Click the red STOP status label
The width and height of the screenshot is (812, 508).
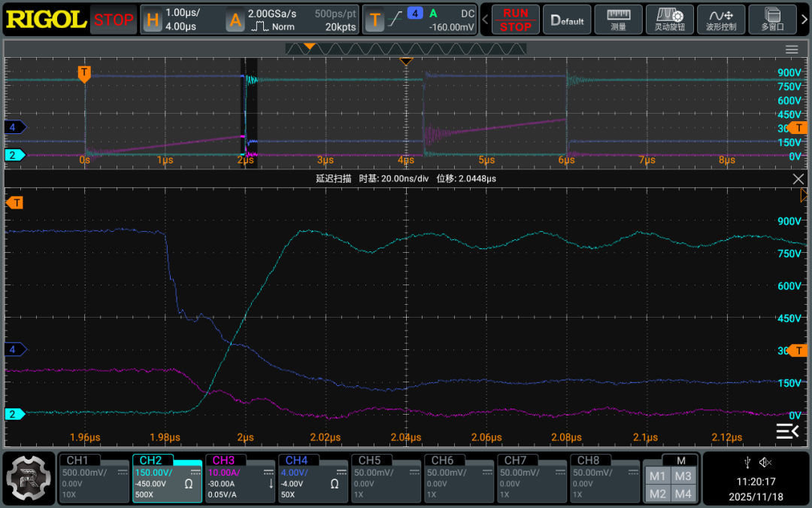(x=114, y=20)
